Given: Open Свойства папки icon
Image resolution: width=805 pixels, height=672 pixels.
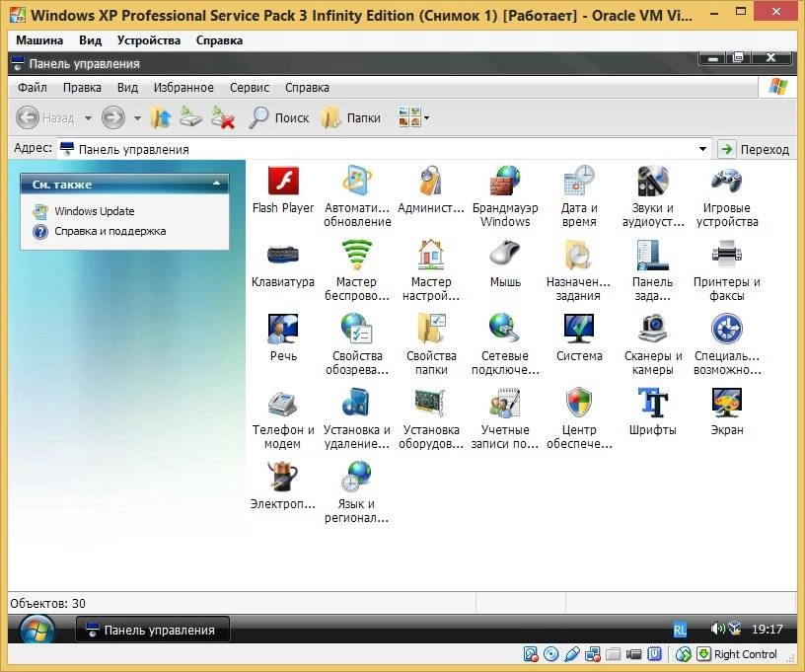Looking at the screenshot, I should pos(431,329).
